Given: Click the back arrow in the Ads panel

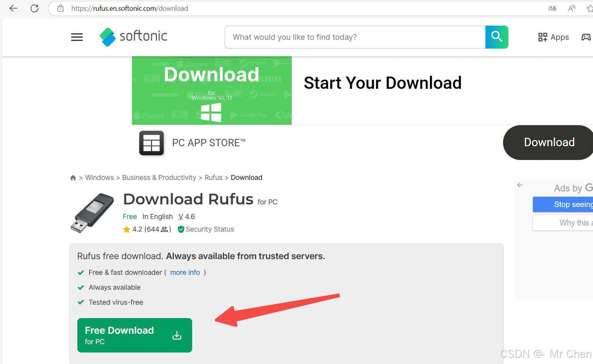Looking at the screenshot, I should [519, 185].
